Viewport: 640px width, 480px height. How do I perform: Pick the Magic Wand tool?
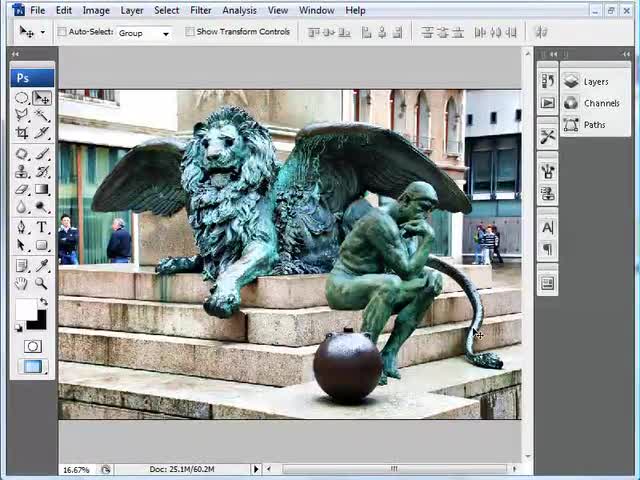click(42, 116)
